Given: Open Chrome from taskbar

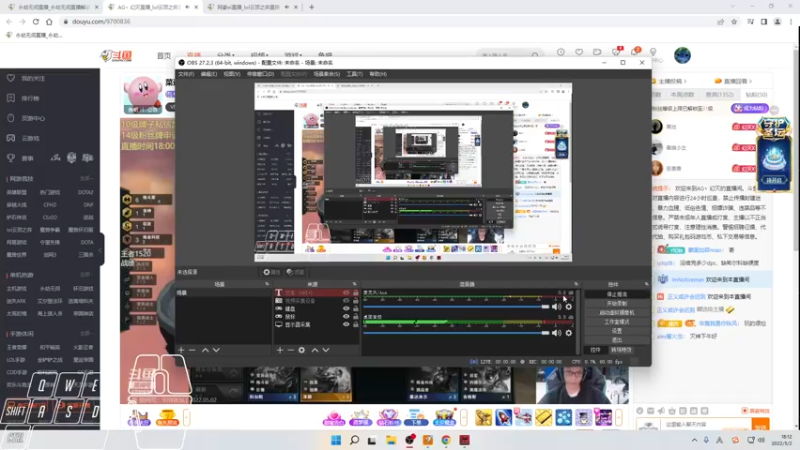Looking at the screenshot, I should (x=446, y=440).
